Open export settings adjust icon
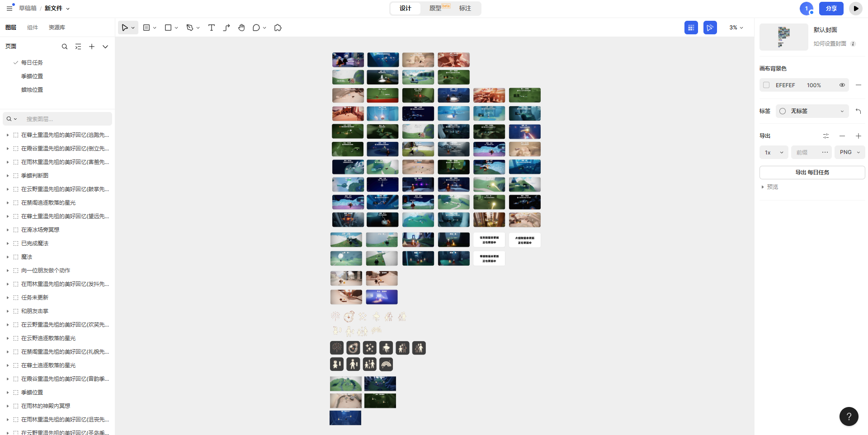Screen dimensions: 868x435 (x=826, y=136)
